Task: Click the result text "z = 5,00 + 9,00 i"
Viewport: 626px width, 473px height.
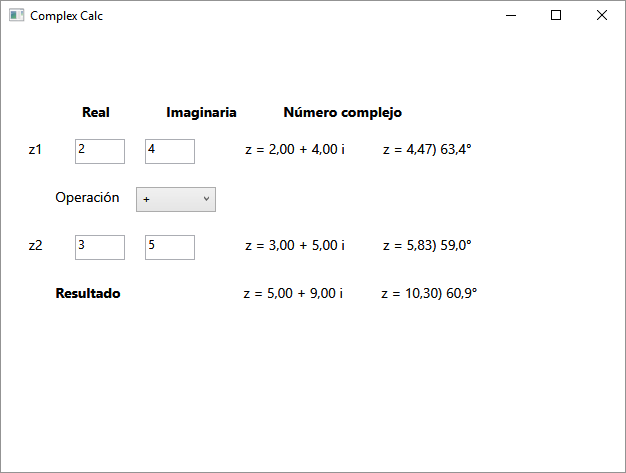Action: click(x=293, y=294)
